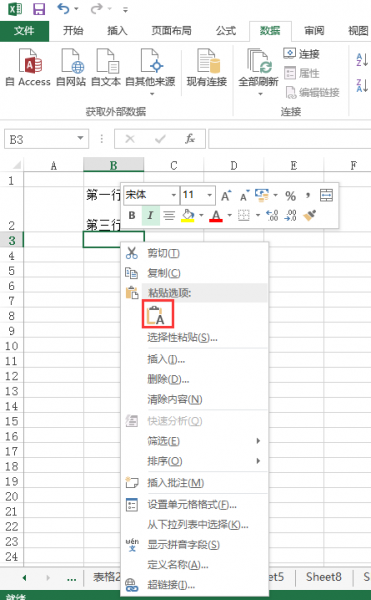Choose 删除(D)... from context menu
The height and width of the screenshot is (600, 371).
[194, 379]
